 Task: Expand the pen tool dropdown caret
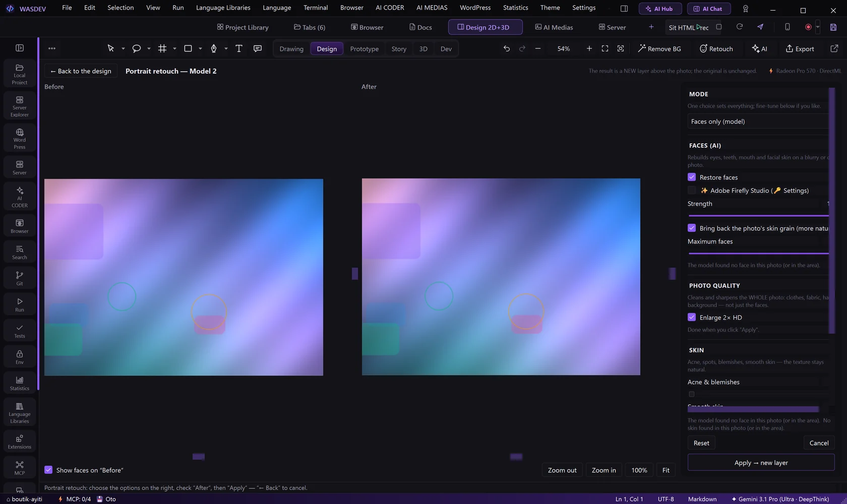point(226,49)
